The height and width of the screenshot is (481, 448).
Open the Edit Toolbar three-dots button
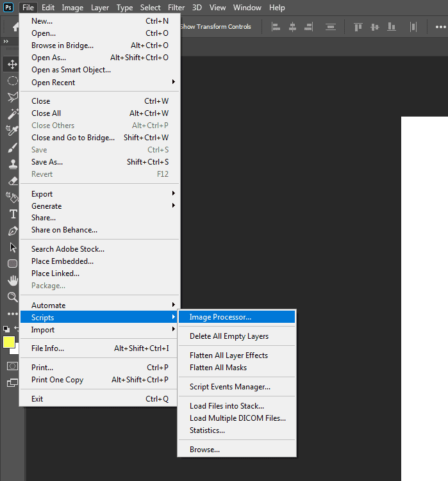pos(12,313)
